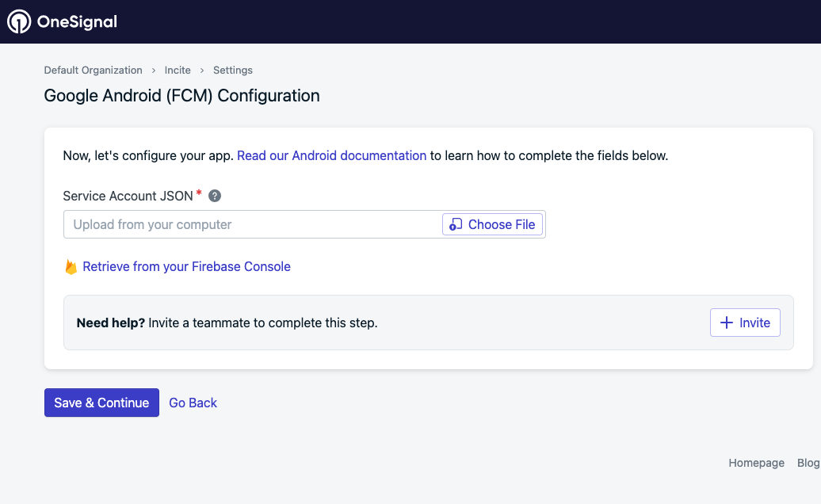Click the plus icon on Invite
821x504 pixels.
(726, 323)
